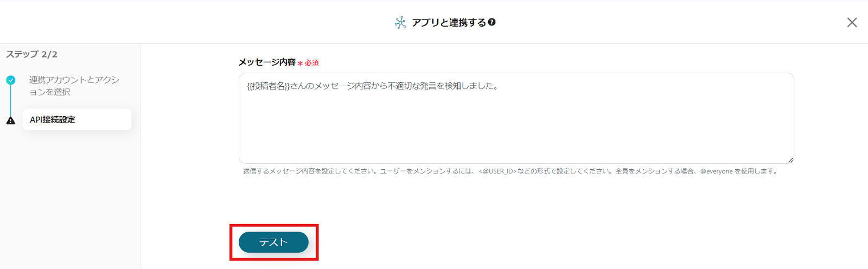Image resolution: width=868 pixels, height=269 pixels.
Task: Click the warning triangle icon beside API接続設定
Action: coord(11,120)
